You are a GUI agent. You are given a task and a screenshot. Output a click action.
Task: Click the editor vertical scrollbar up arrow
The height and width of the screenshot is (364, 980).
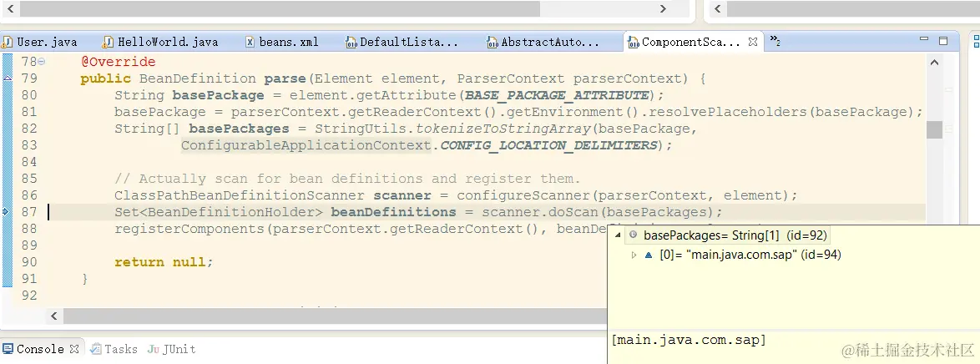(x=934, y=63)
